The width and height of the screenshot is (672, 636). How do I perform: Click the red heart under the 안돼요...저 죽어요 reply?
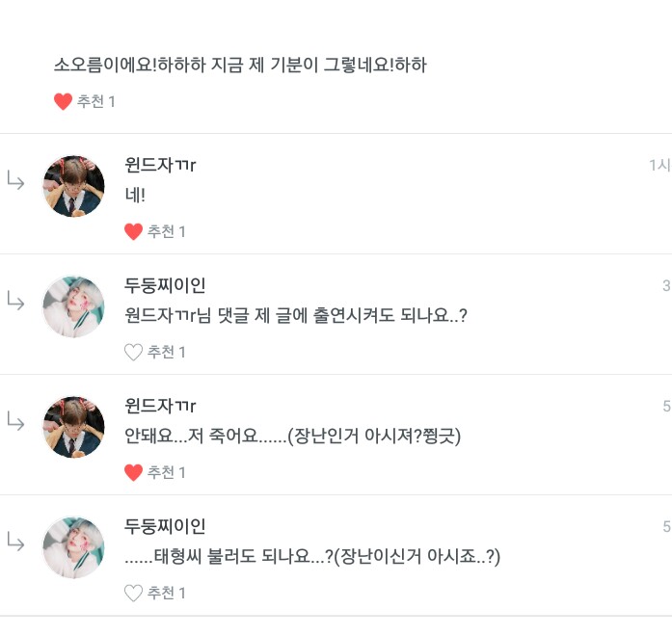point(134,472)
